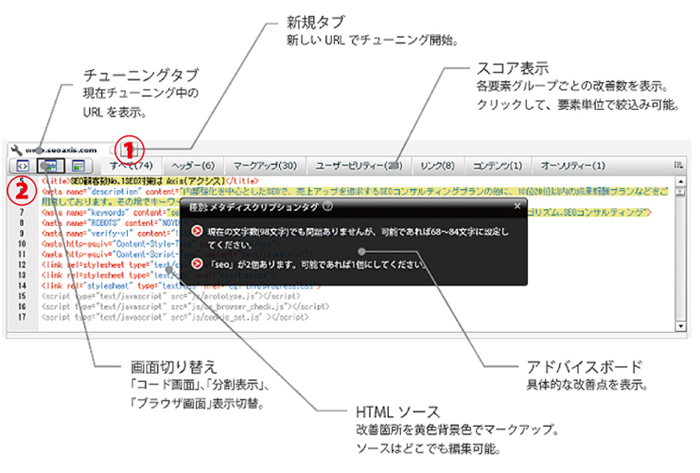Image resolution: width=700 pixels, height=473 pixels.
Task: Click scrollbar up arrow in source pane
Action: pyautogui.click(x=680, y=181)
